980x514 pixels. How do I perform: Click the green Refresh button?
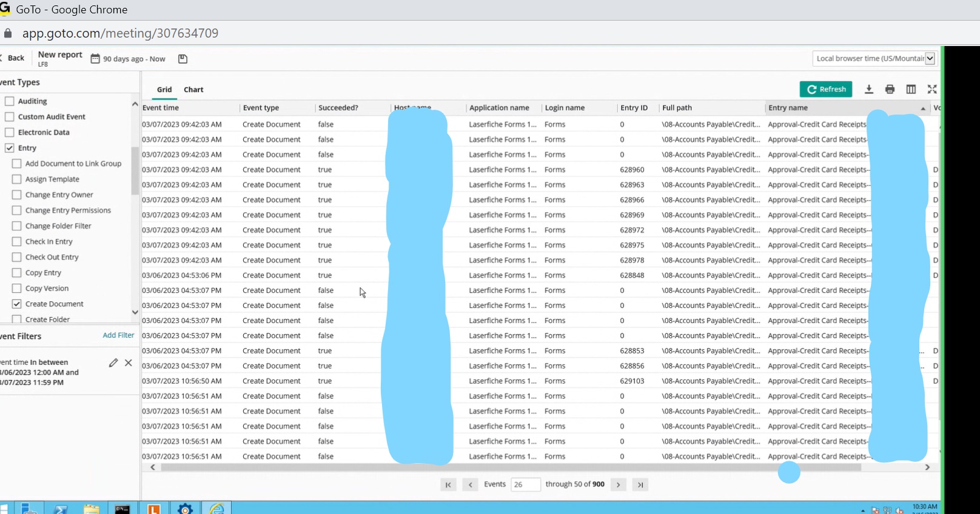[x=826, y=89]
